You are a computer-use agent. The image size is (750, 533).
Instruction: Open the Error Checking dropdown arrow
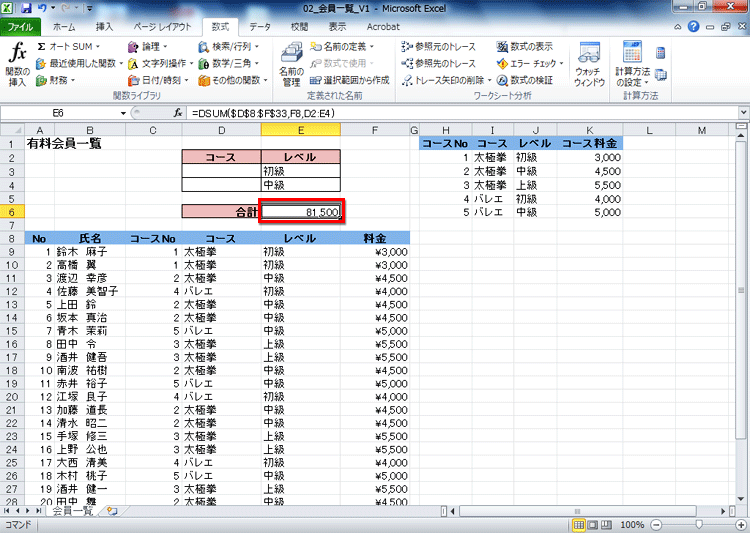[x=562, y=64]
